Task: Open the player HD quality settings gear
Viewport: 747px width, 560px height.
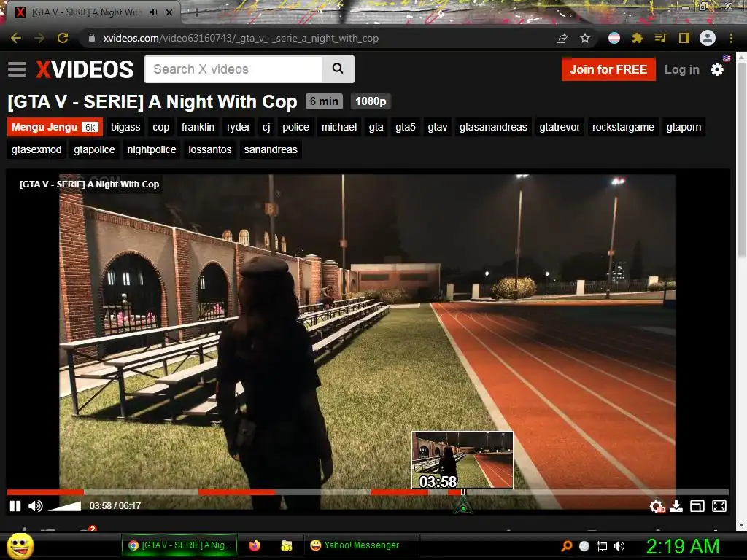Action: [x=657, y=506]
